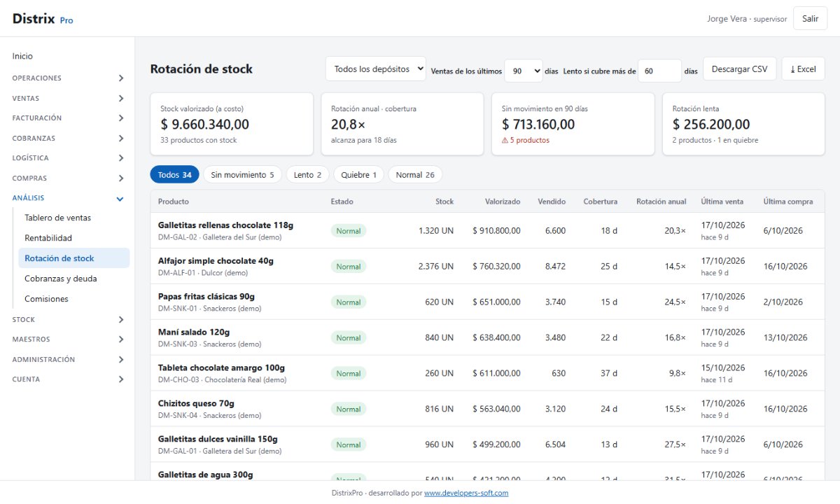Select Galletitas rellenas chocolate 118g product

tap(225, 225)
